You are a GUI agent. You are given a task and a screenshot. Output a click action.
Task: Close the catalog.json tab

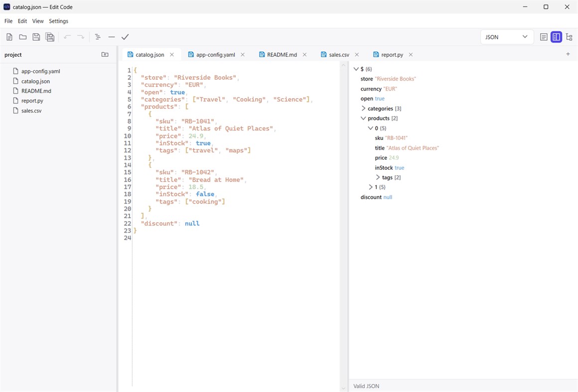pos(172,54)
